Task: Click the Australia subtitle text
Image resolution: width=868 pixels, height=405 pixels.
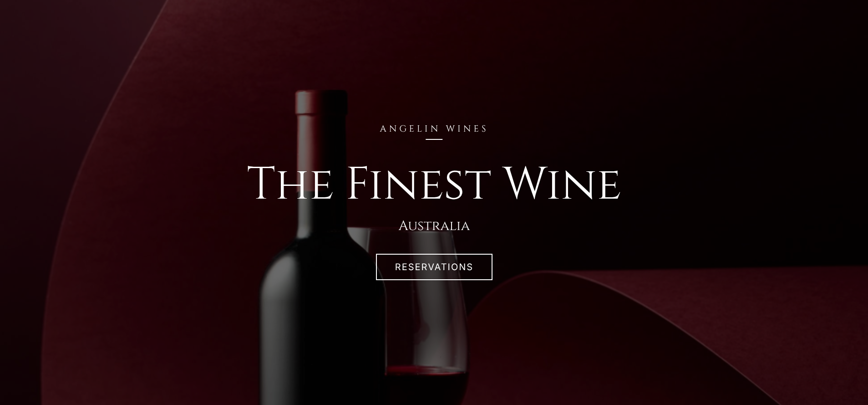Action: (434, 226)
